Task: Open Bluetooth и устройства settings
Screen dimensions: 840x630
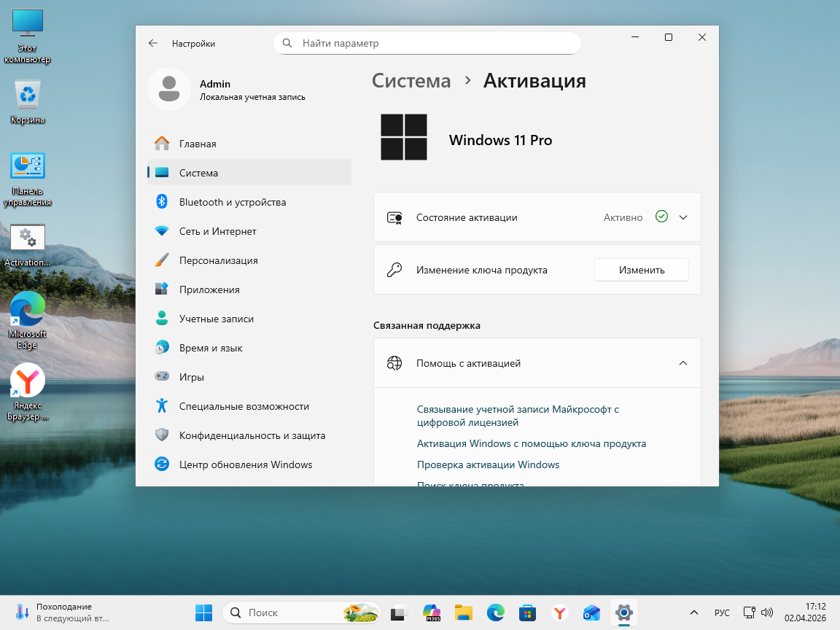Action: click(x=232, y=202)
